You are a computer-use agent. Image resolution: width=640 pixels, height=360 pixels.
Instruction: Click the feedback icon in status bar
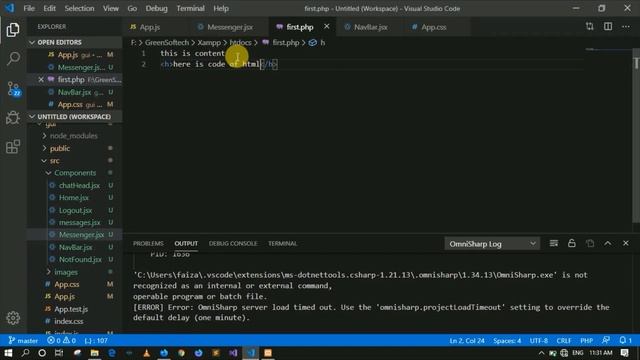tap(606, 340)
